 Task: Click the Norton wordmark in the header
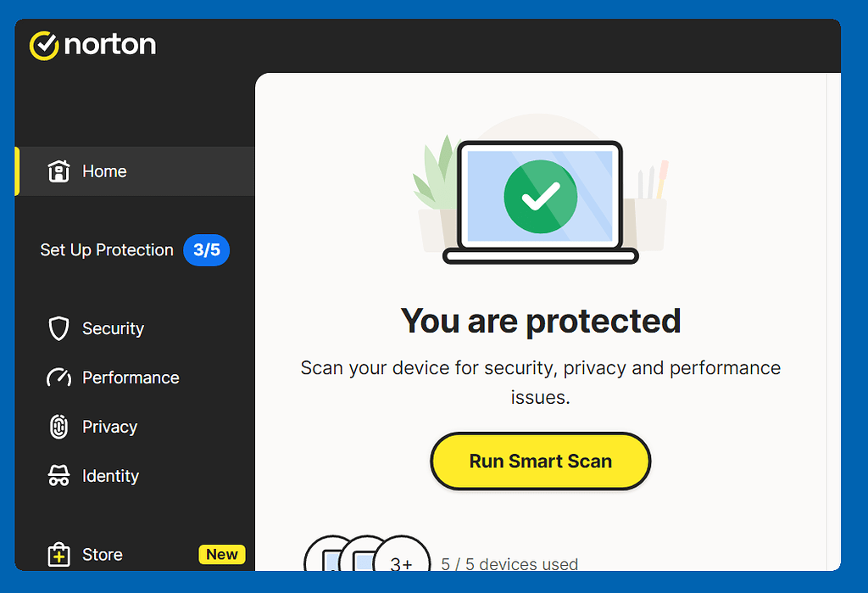(110, 44)
